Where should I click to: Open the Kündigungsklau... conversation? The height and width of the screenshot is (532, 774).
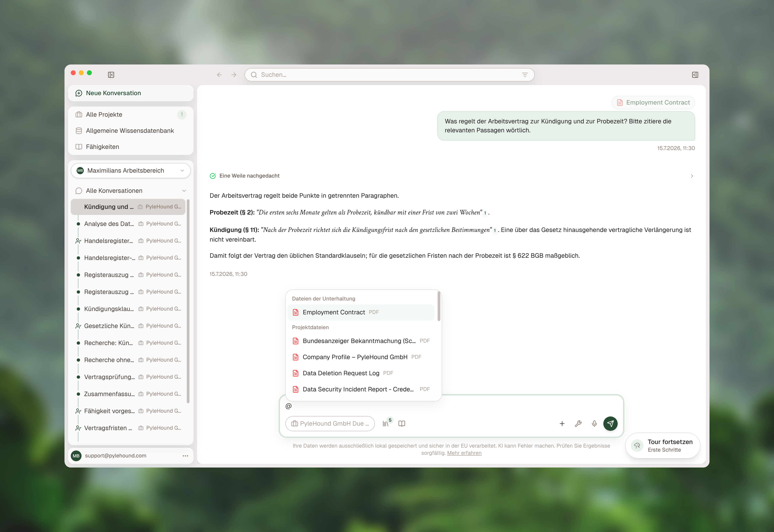(x=128, y=309)
